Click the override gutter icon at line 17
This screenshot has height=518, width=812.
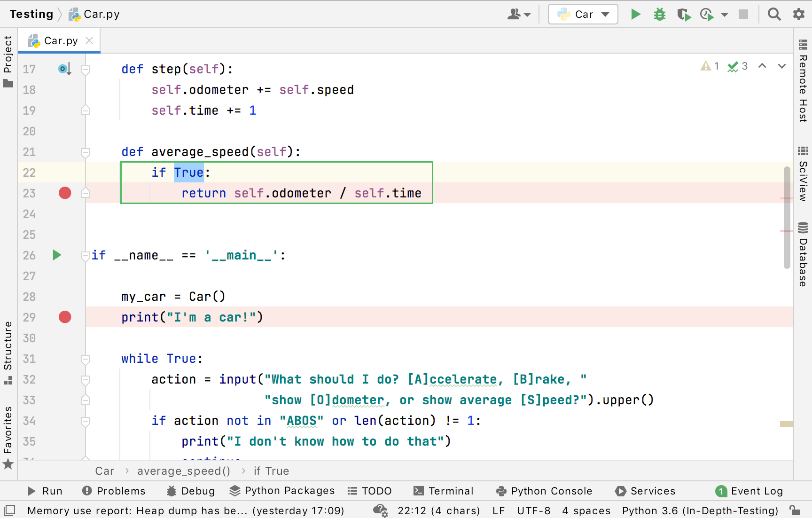64,69
